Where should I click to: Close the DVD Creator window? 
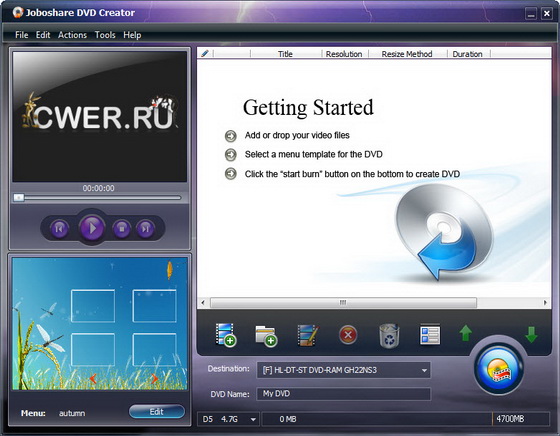click(546, 14)
